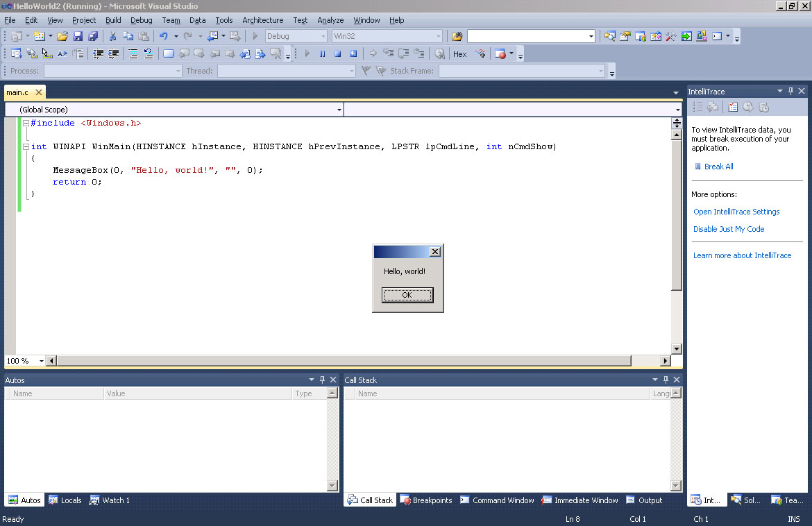812x526 pixels.
Task: Click the Break All link in IntelliTrace
Action: coord(719,167)
